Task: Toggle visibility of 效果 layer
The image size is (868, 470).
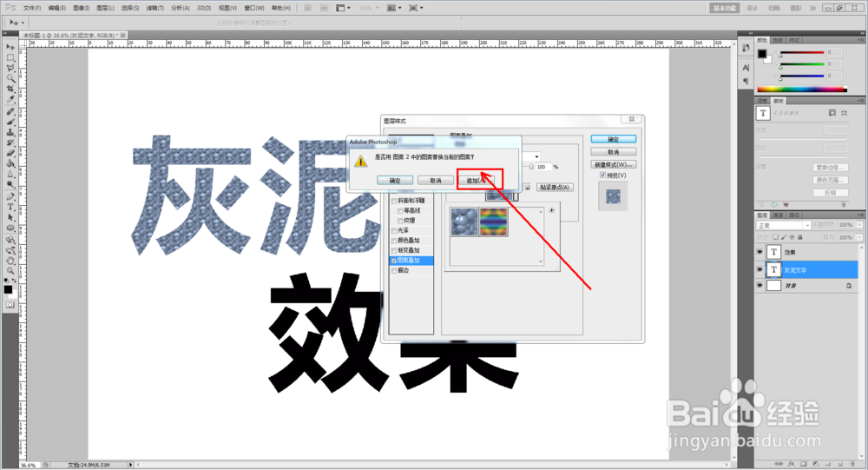Action: (759, 252)
